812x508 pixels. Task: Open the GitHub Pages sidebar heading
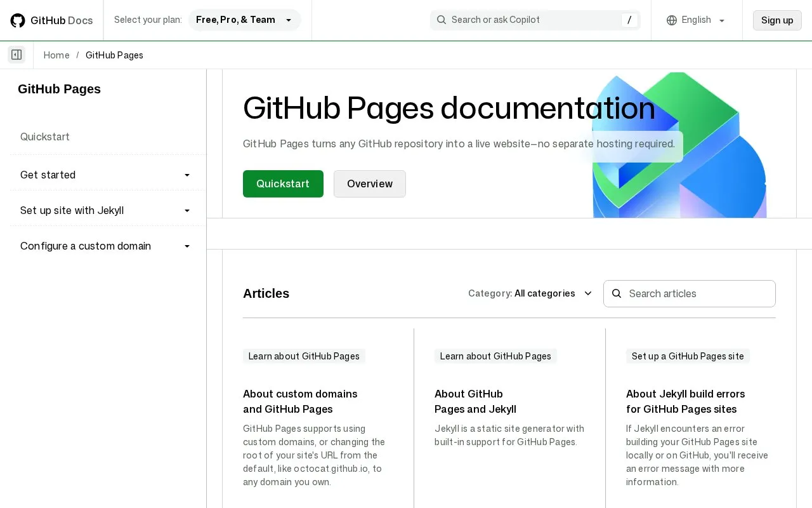pyautogui.click(x=60, y=89)
